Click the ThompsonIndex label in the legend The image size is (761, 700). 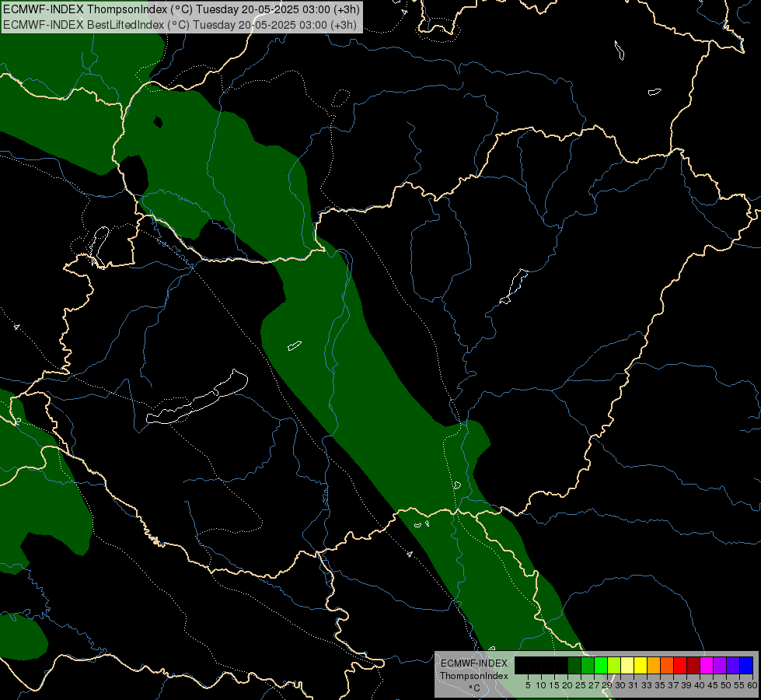tap(473, 676)
